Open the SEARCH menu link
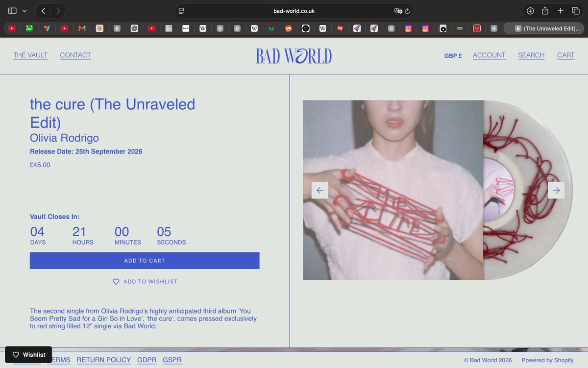Screen dimensions: 588x368 [531, 55]
